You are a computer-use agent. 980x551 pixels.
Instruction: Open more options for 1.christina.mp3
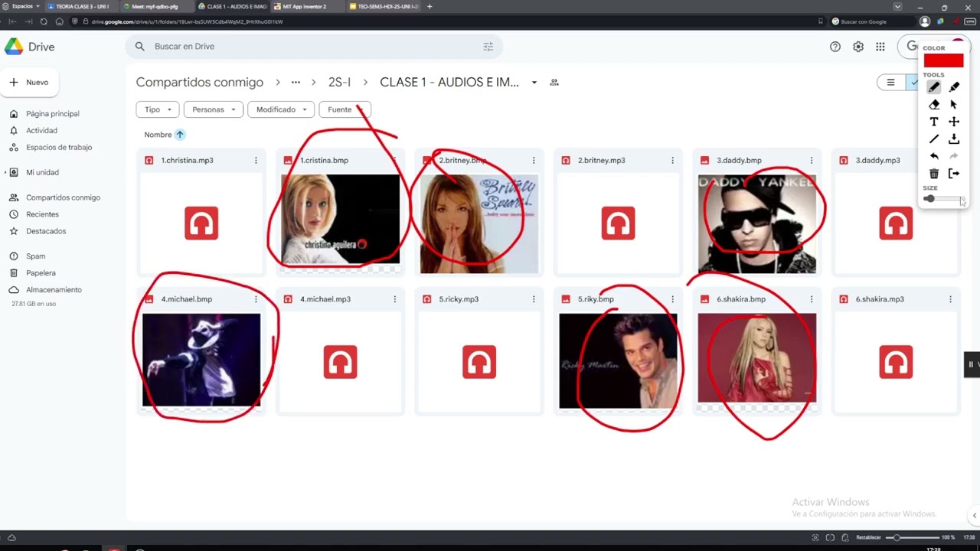(x=256, y=161)
